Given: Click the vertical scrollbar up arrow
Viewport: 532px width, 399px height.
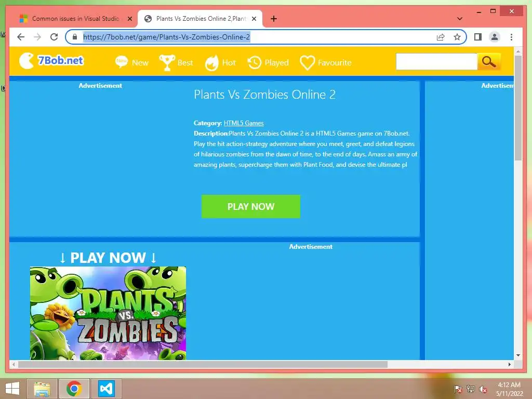Looking at the screenshot, I should 518,52.
